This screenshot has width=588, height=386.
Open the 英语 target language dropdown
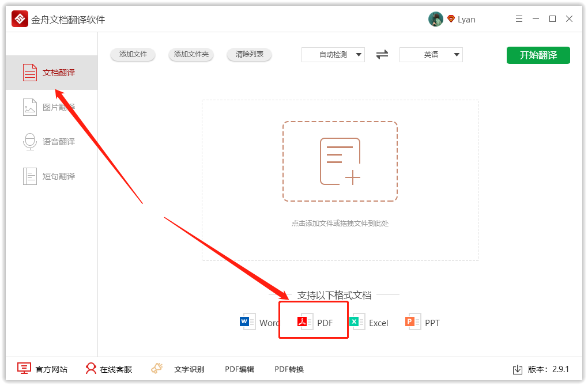click(x=431, y=55)
